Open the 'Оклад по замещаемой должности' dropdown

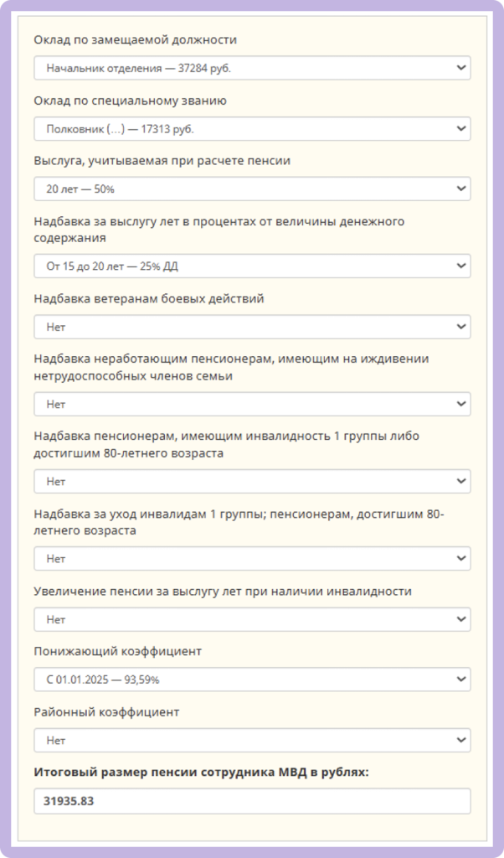251,68
